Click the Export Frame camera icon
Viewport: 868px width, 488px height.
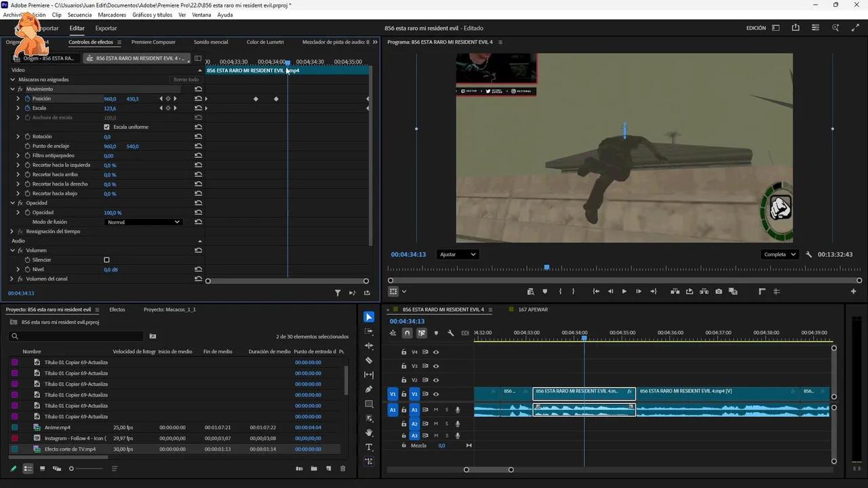tap(719, 291)
